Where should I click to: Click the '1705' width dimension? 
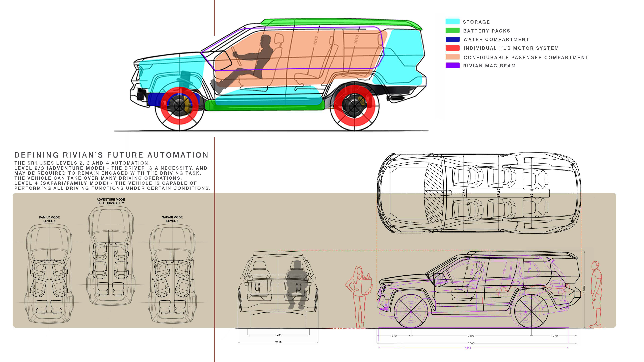click(278, 335)
